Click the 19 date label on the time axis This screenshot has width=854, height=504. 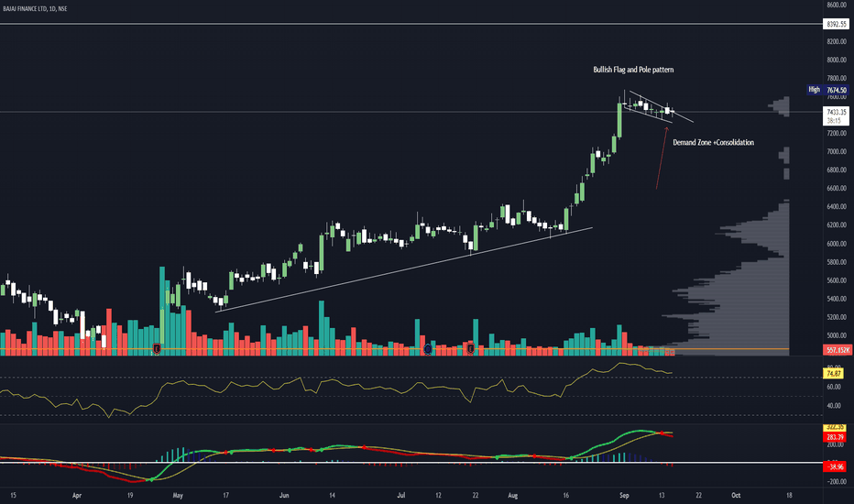tap(130, 496)
